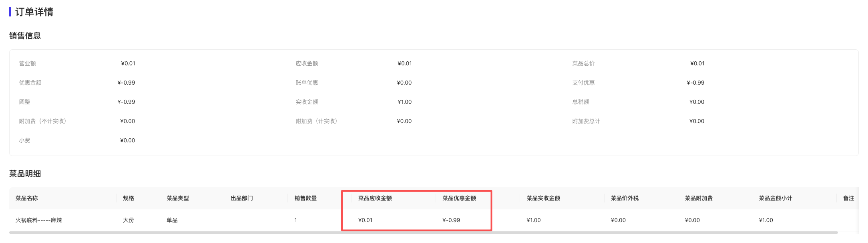Click the 出品部门 column header
The height and width of the screenshot is (243, 868).
(242, 198)
